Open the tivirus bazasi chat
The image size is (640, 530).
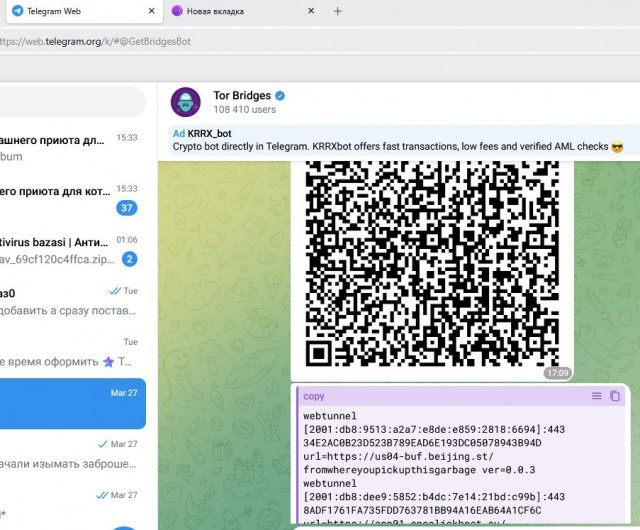(x=73, y=250)
